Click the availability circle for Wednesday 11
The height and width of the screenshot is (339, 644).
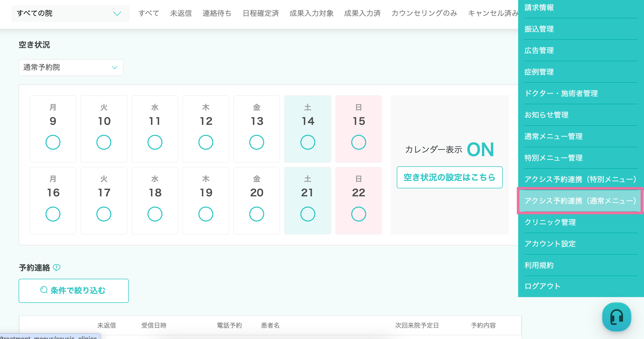point(155,142)
